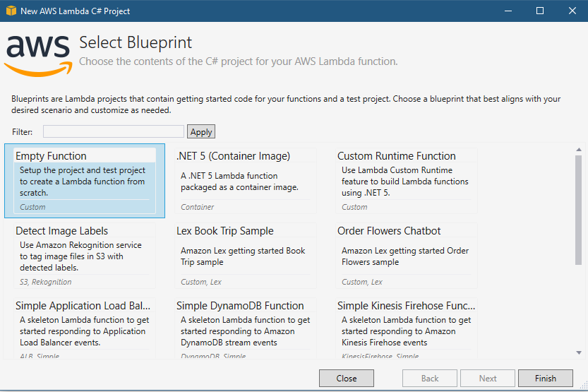Maximize the New AWS Lambda Project window
588x392 pixels.
pyautogui.click(x=540, y=11)
